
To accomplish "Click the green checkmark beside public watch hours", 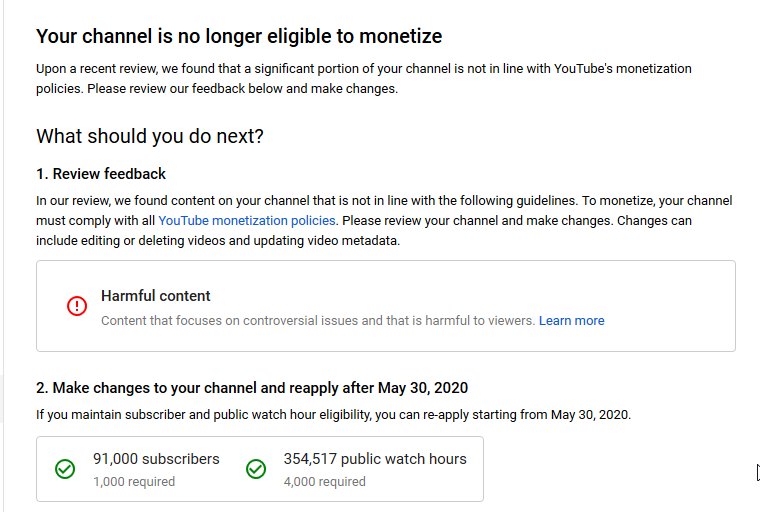I will 256,469.
